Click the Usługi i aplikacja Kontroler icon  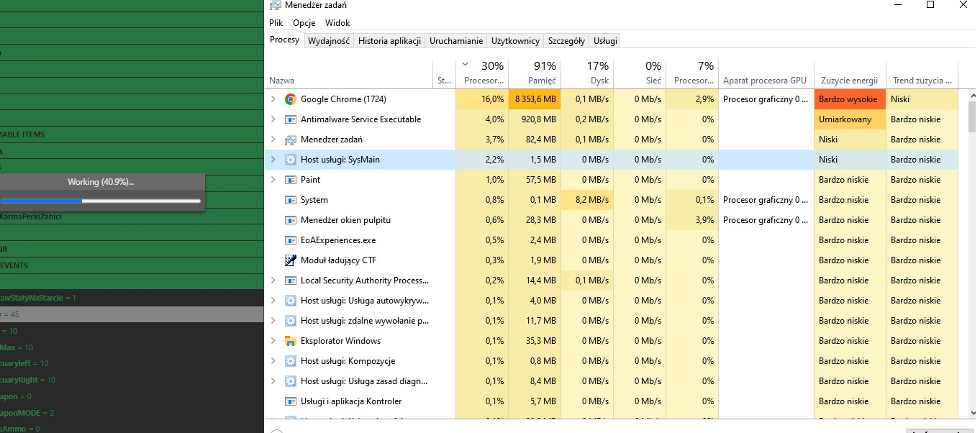291,401
